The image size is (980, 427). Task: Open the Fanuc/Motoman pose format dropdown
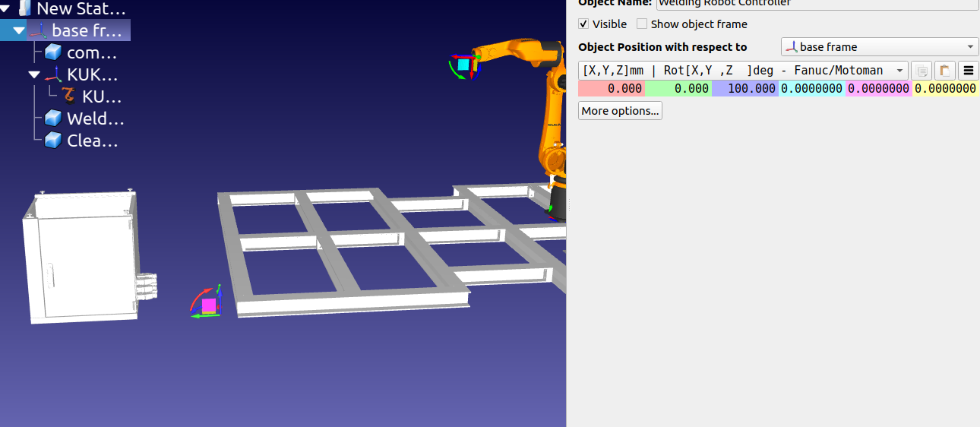pos(743,71)
